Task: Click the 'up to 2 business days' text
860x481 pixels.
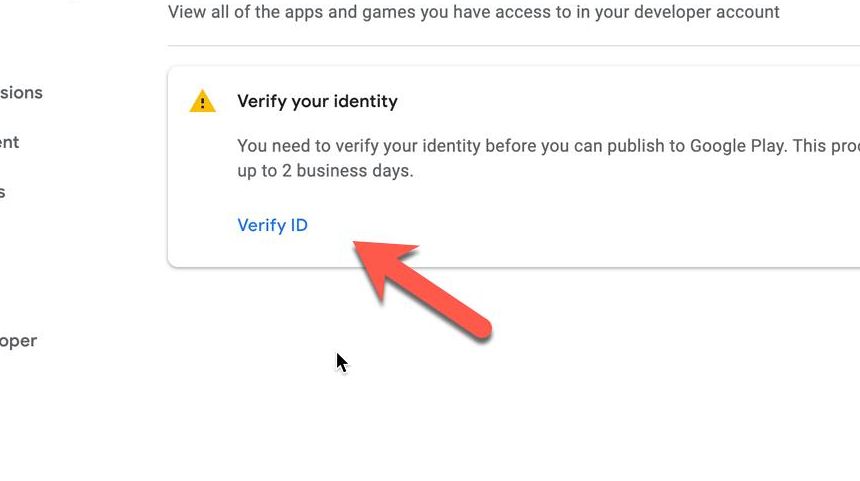Action: click(325, 171)
